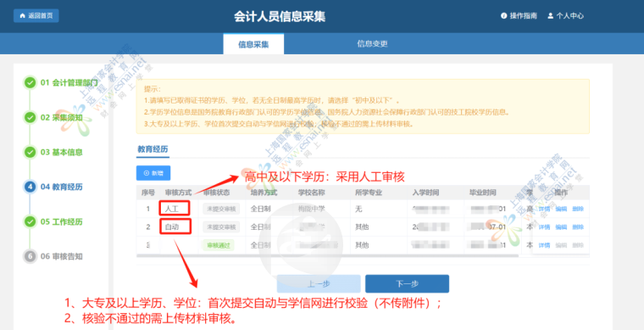Switch to the 信息变更 tab
This screenshot has width=644, height=330.
372,43
